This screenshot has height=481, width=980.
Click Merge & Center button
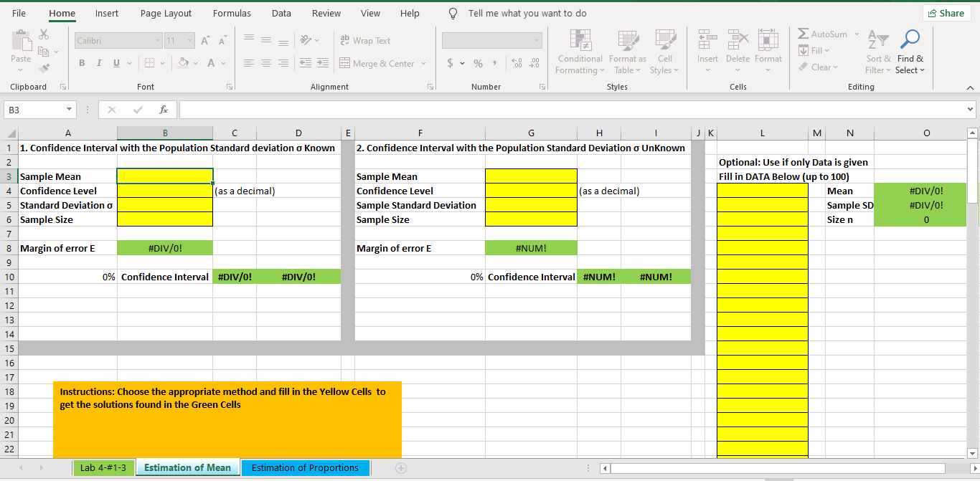click(377, 63)
